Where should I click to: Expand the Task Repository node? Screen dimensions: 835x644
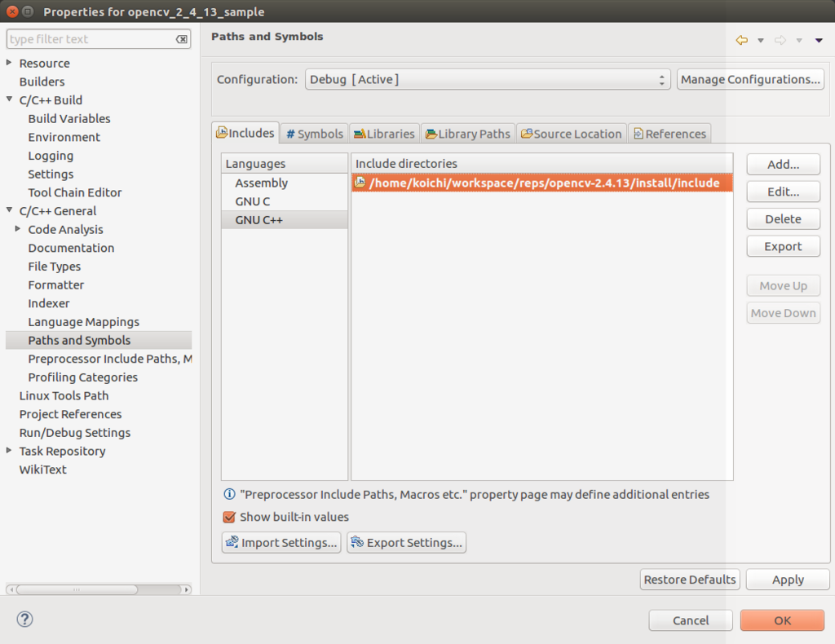tap(9, 450)
